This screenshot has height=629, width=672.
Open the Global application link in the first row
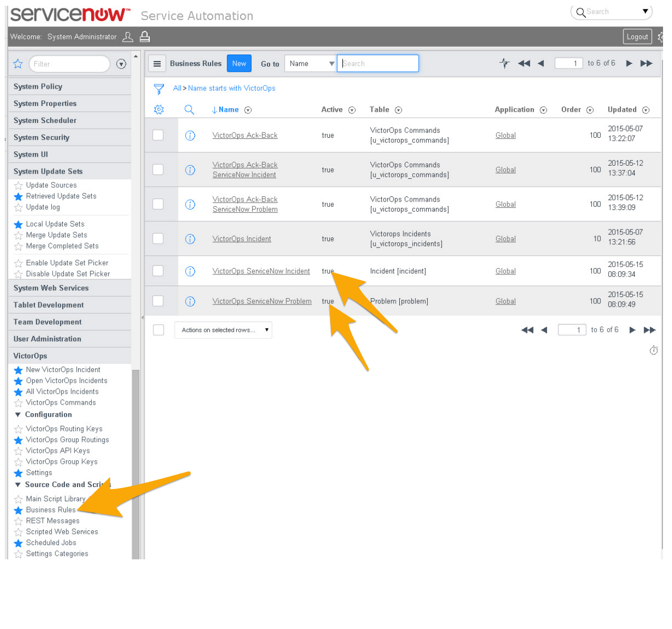tap(505, 135)
